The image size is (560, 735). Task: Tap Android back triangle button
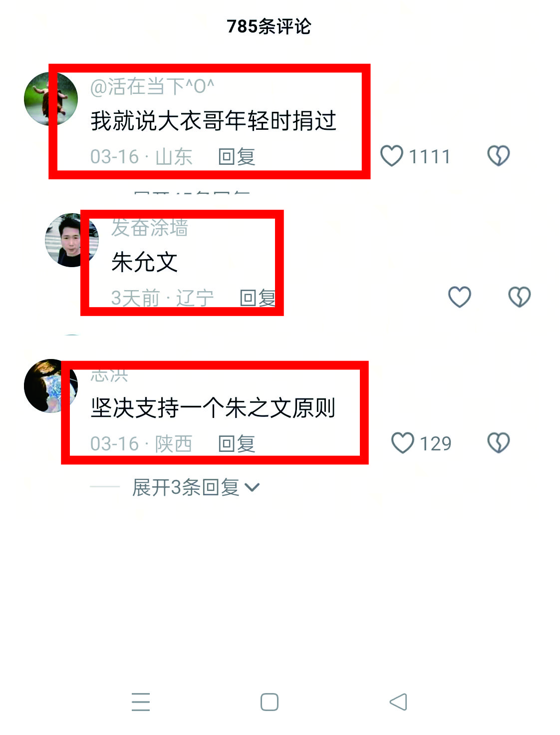coord(398,702)
